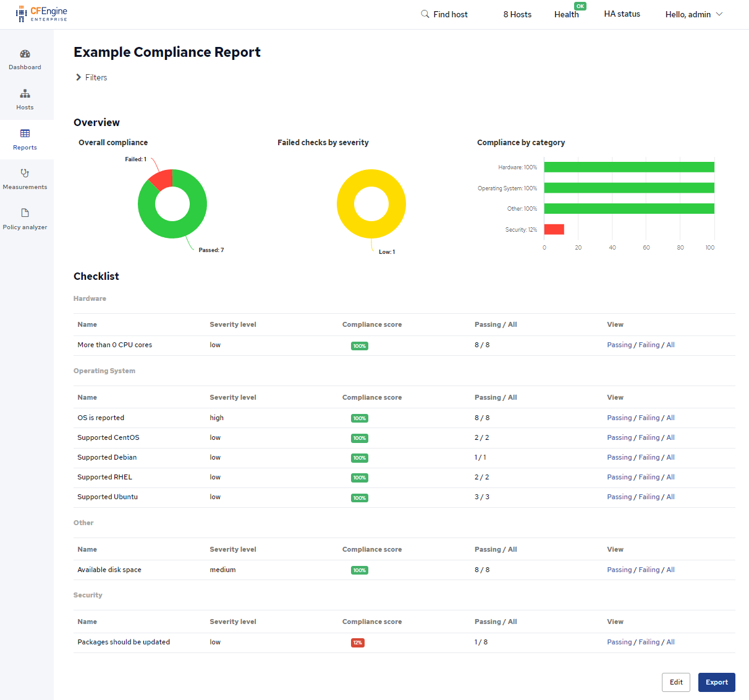This screenshot has height=700, width=749.
Task: Click the CFEngine Enterprise logo
Action: tap(41, 14)
